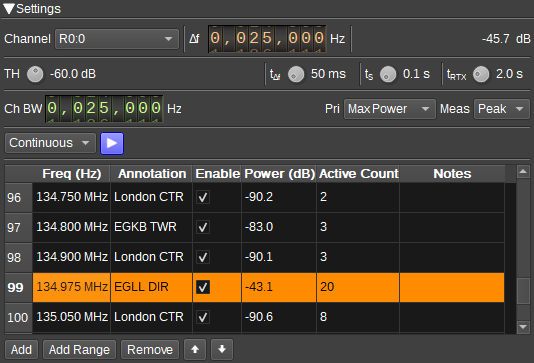Move selected frequency down with the down arrow
The image size is (534, 363).
pyautogui.click(x=222, y=349)
